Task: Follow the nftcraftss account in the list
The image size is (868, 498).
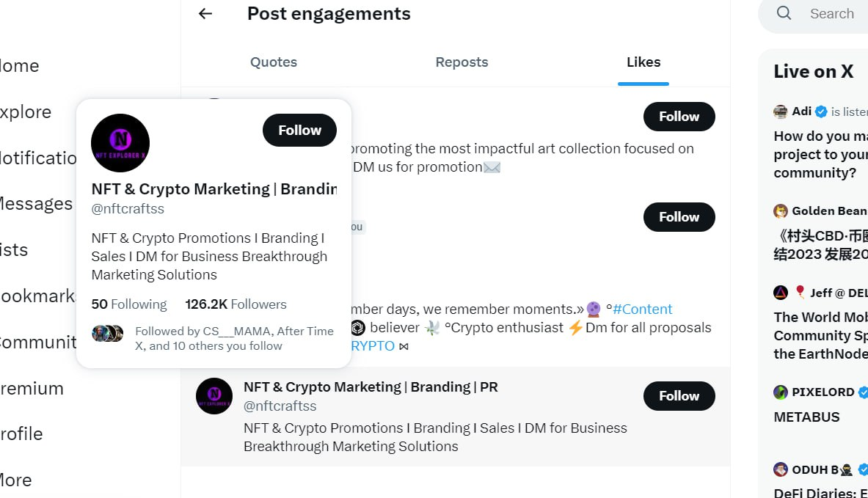Action: pos(679,396)
